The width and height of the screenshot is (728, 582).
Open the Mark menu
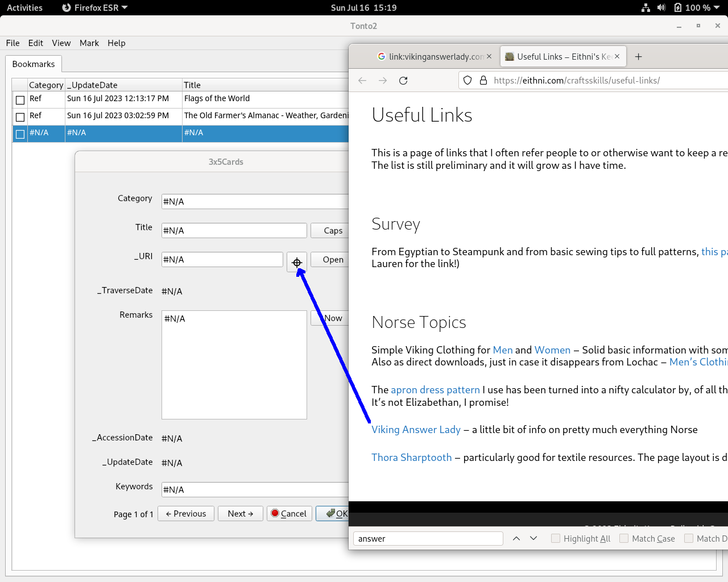89,43
